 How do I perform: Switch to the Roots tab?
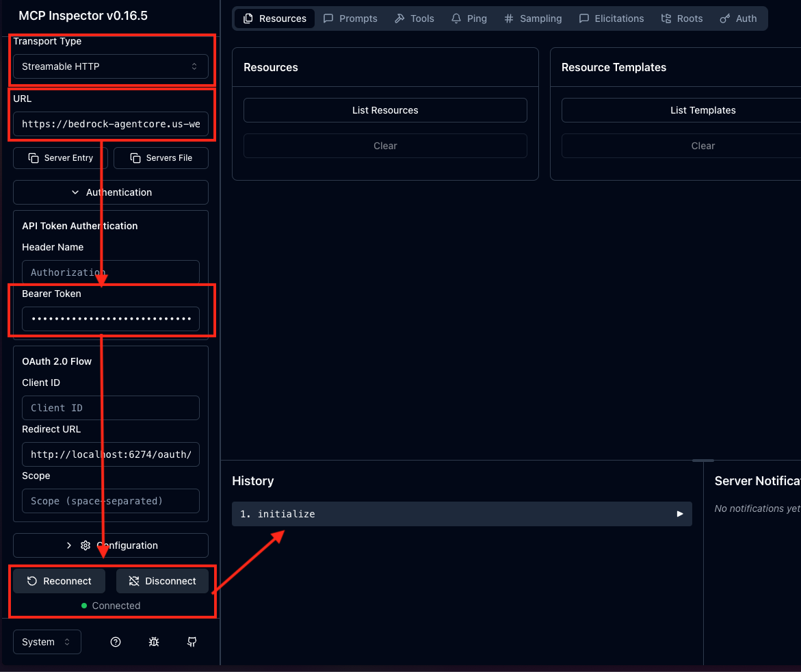[682, 18]
